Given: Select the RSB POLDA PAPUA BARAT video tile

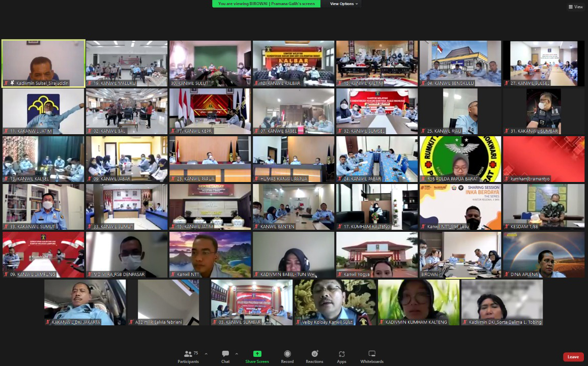Looking at the screenshot, I should 460,159.
